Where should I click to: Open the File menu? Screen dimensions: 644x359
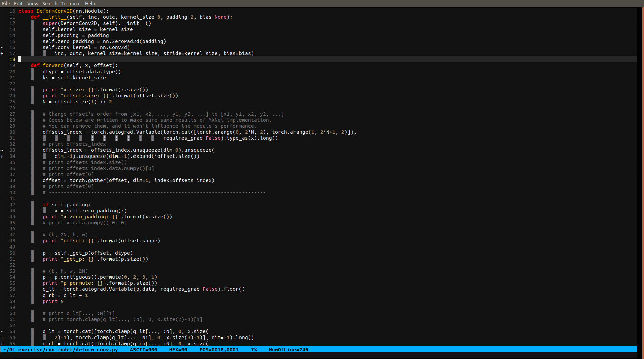click(6, 3)
